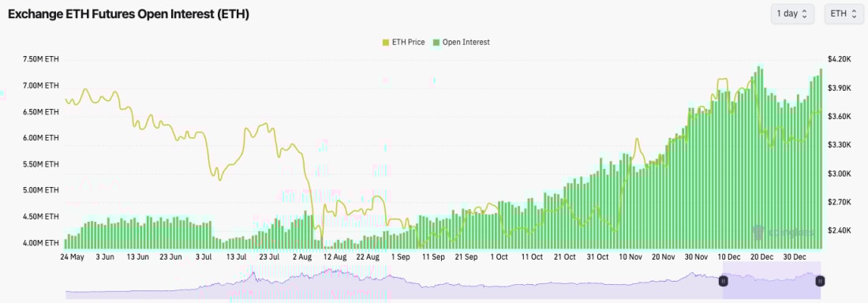Screen dimensions: 868x303
Task: Click the 3 Jul date label
Action: point(204,257)
